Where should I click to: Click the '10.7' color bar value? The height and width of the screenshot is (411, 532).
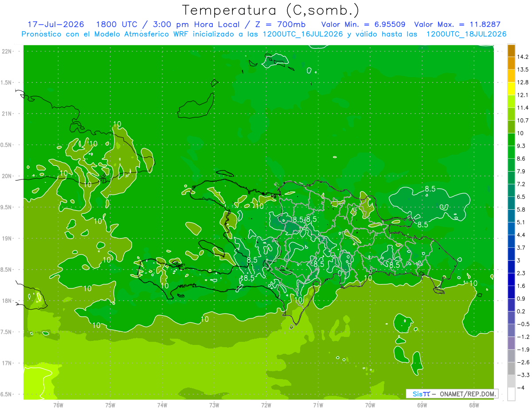click(x=523, y=121)
